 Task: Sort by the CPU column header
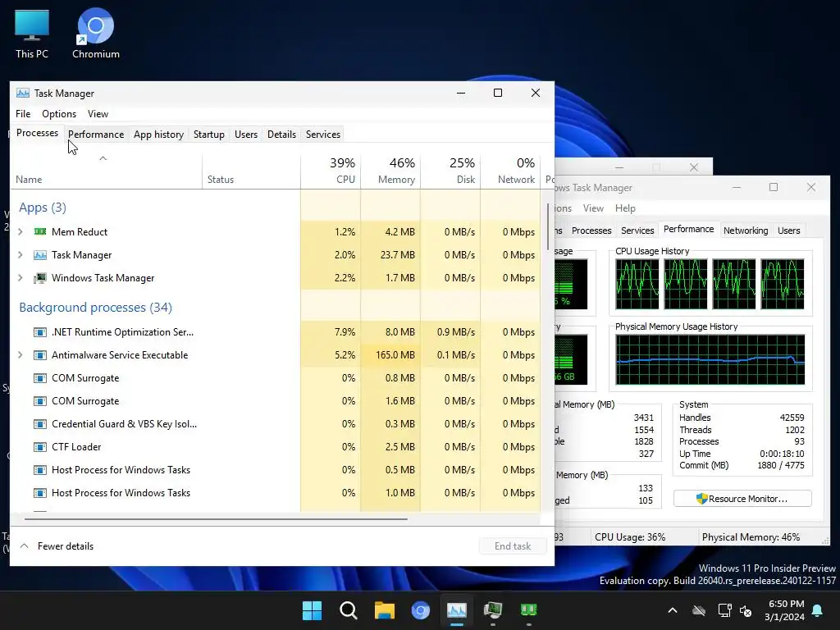click(x=331, y=171)
